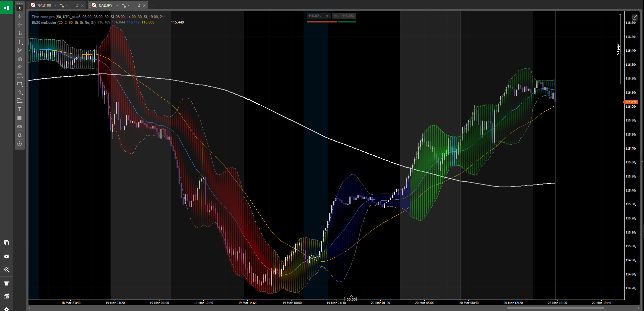Switch to the NAS100 chart tab
The image size is (644, 311).
[44, 5]
